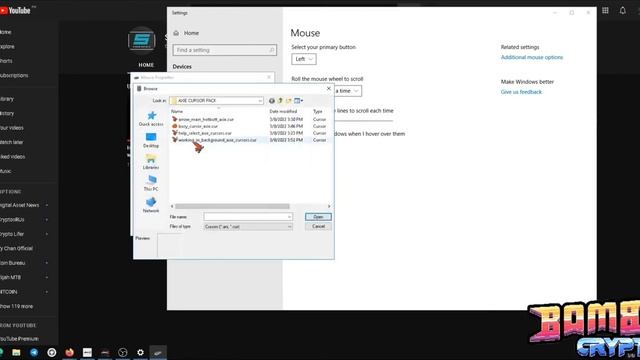Close the Browse dialog
640x360 pixels.
click(329, 88)
